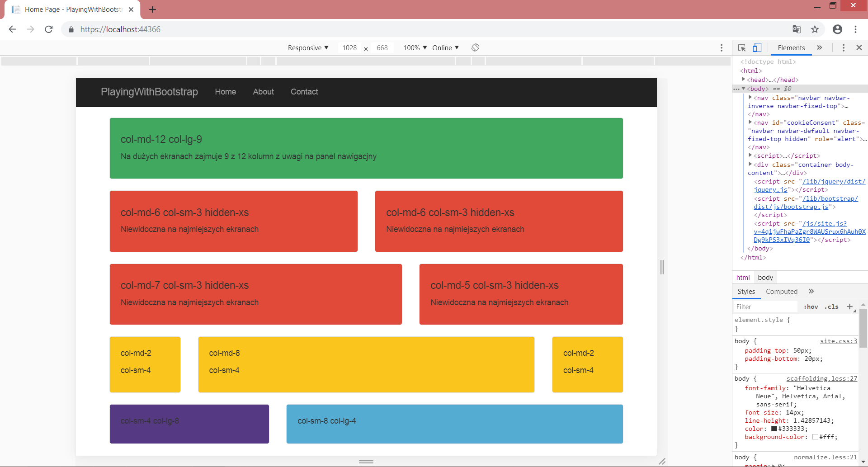Toggle the .cls class editor
This screenshot has width=868, height=467.
(831, 307)
